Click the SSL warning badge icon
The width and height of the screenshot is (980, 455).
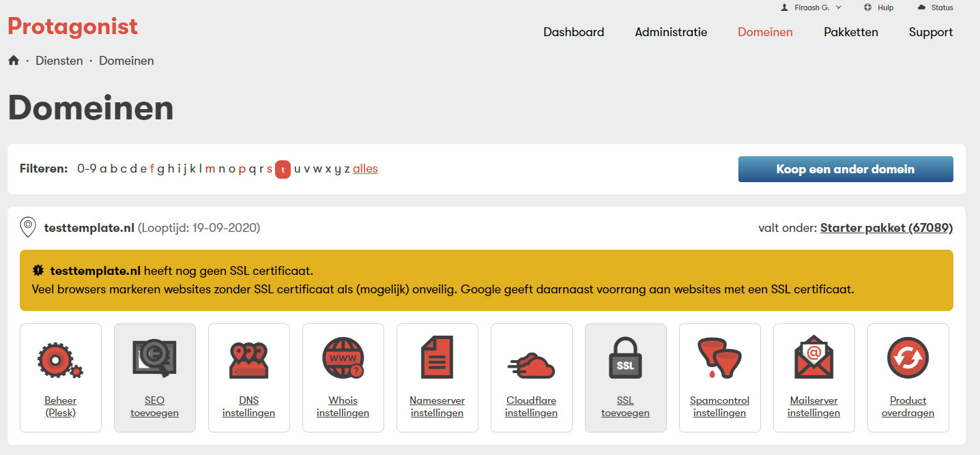pyautogui.click(x=38, y=271)
